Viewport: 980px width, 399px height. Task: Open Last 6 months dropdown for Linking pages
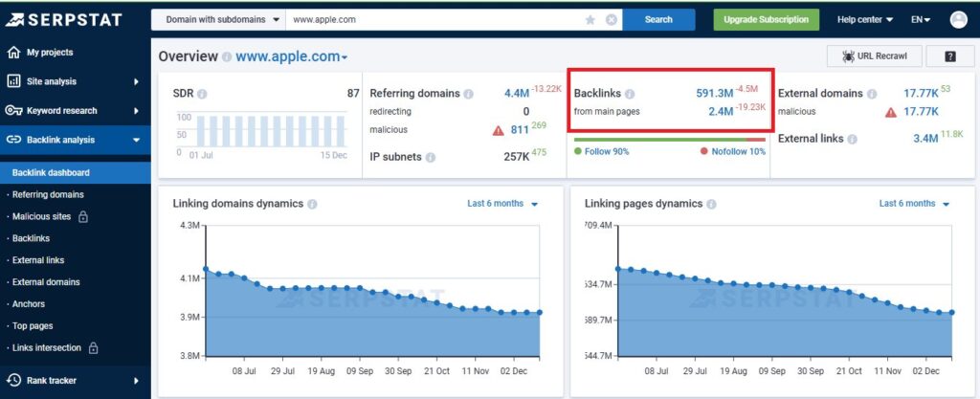point(914,204)
